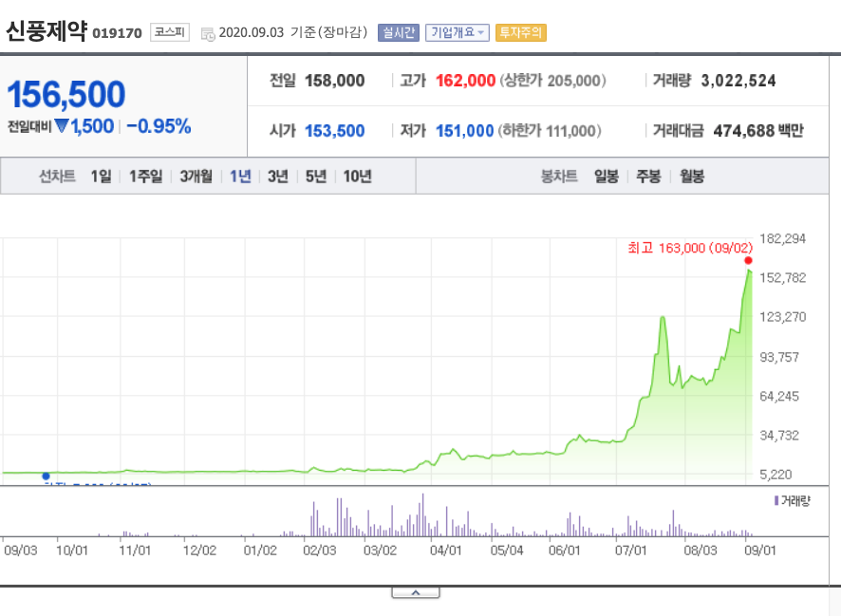Click the 04/01 date axis label
Viewport: 841px width, 616px height.
[446, 551]
